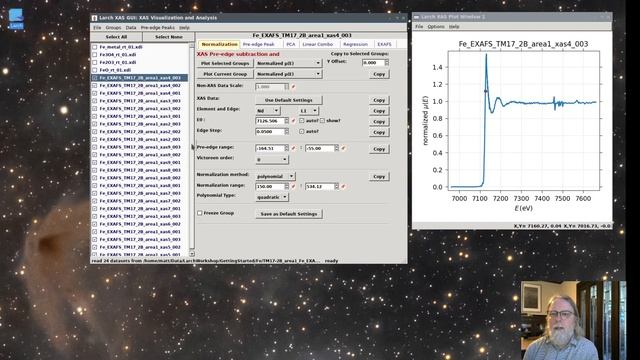Image resolution: width=640 pixels, height=360 pixels.
Task: Click the Plot Current Group button
Action: pyautogui.click(x=225, y=74)
